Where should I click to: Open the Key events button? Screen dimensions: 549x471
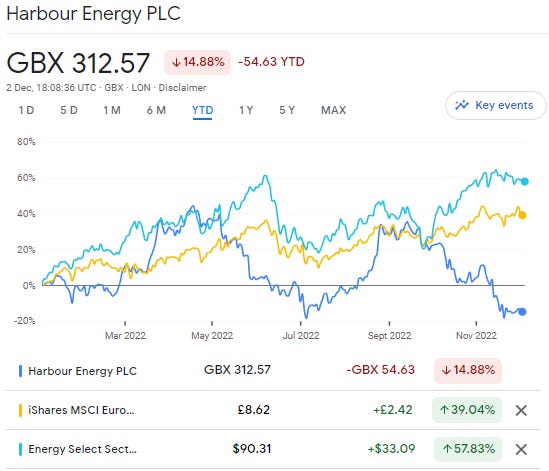[495, 105]
